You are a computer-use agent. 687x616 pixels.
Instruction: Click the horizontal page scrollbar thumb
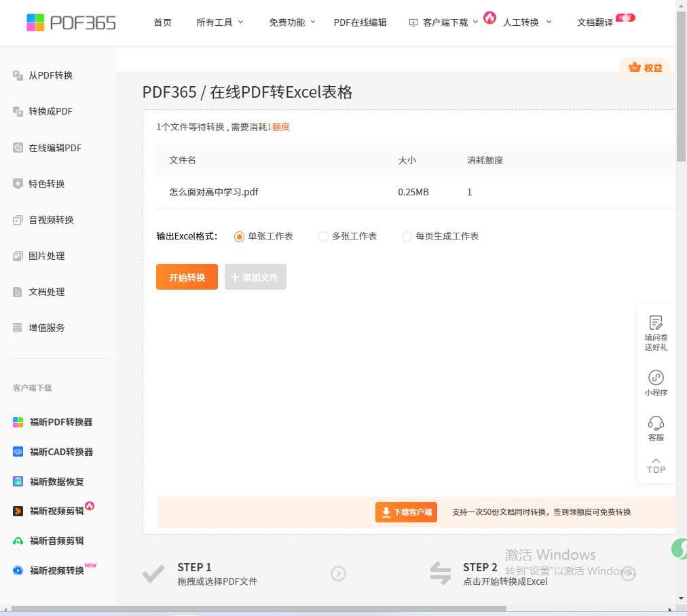click(259, 609)
